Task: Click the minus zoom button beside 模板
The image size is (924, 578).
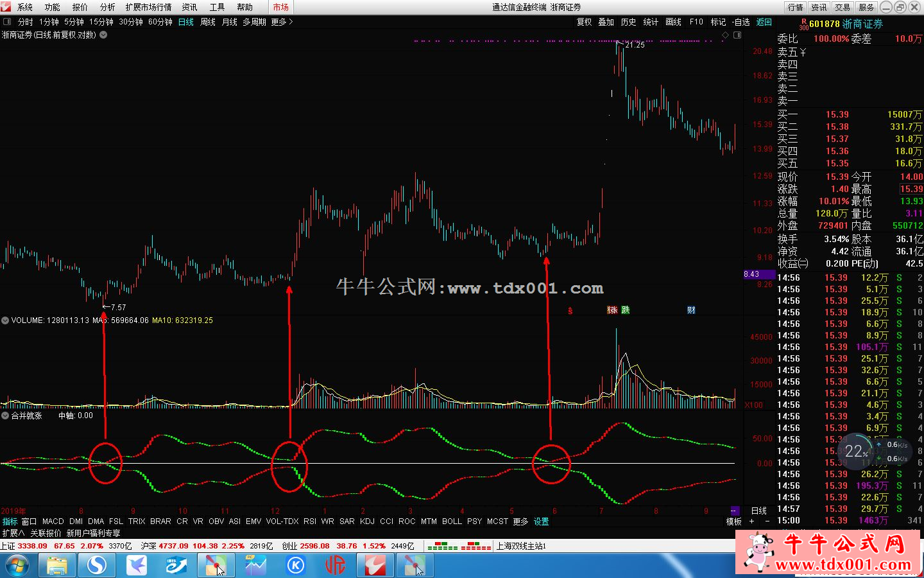Action: point(767,521)
